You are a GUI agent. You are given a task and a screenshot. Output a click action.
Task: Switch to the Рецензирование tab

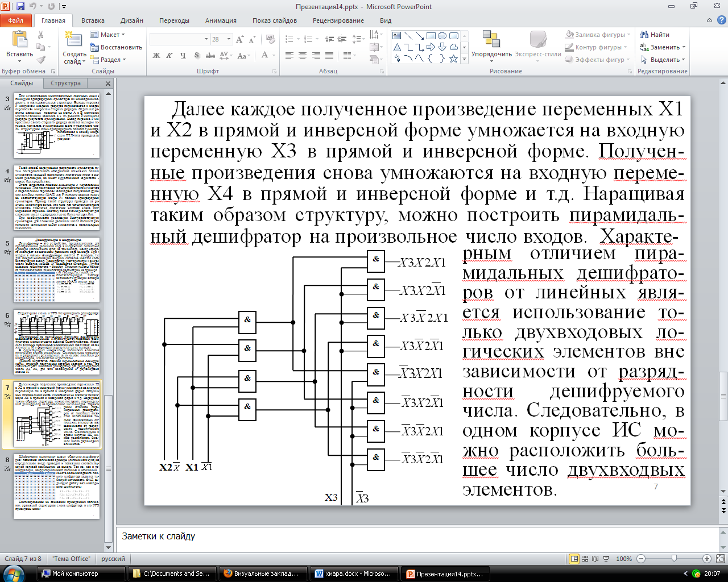pos(338,20)
